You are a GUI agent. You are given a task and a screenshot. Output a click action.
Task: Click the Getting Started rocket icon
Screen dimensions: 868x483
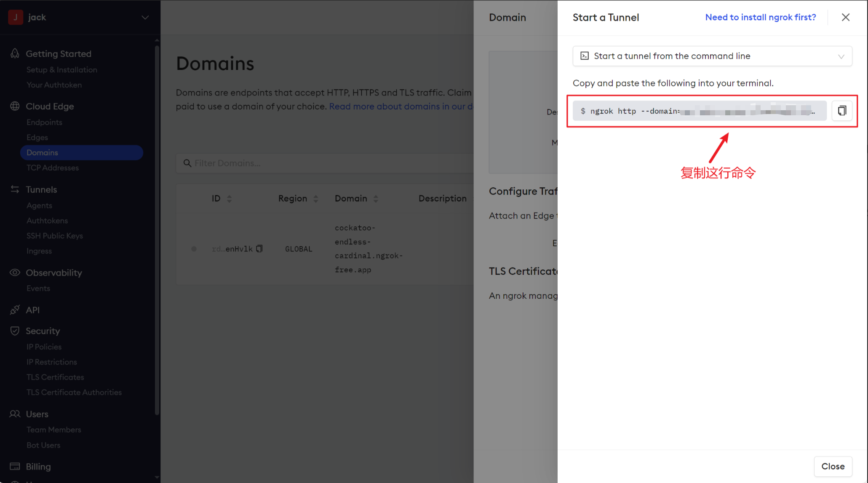[x=15, y=53]
